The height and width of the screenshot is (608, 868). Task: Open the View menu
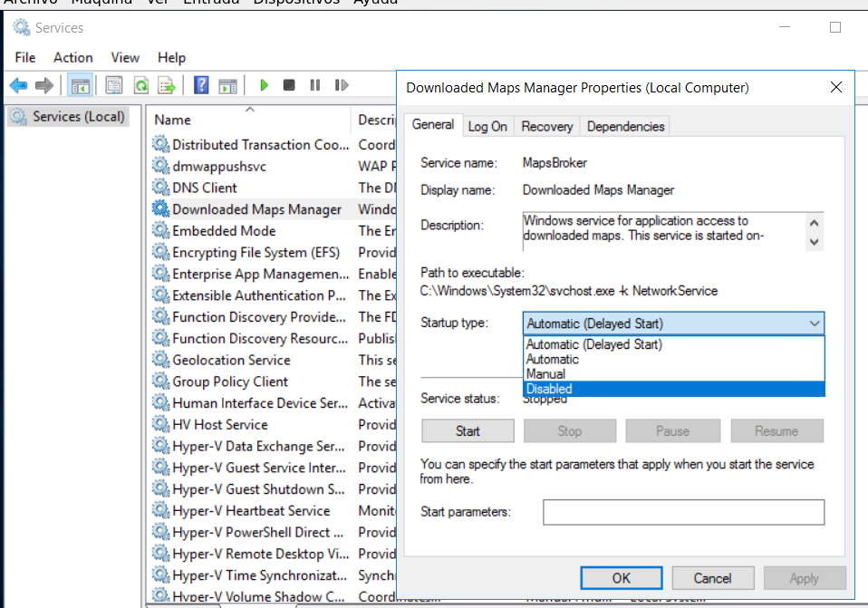tap(125, 58)
